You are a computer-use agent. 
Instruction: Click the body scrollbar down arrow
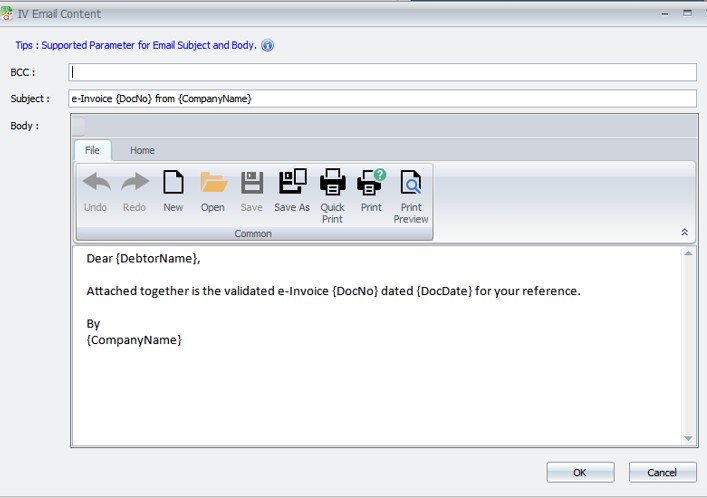(x=688, y=438)
